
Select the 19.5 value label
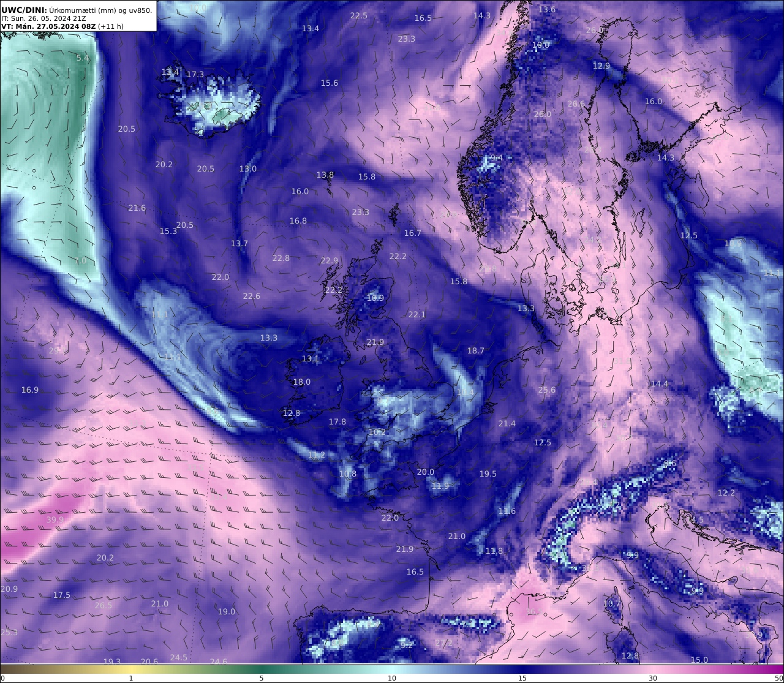tap(488, 474)
